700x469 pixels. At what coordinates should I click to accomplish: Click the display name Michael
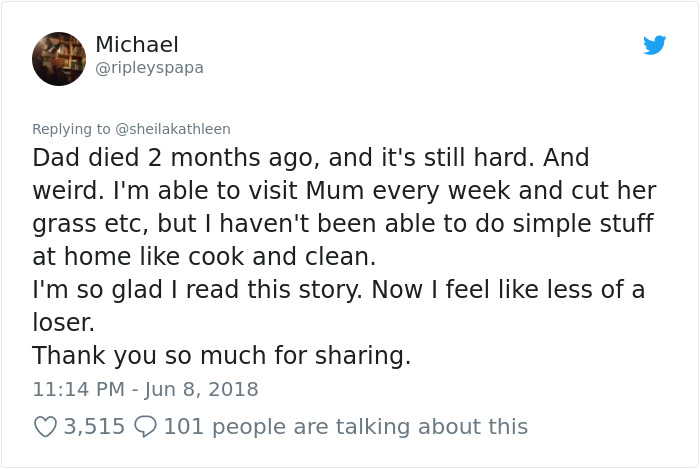137,45
